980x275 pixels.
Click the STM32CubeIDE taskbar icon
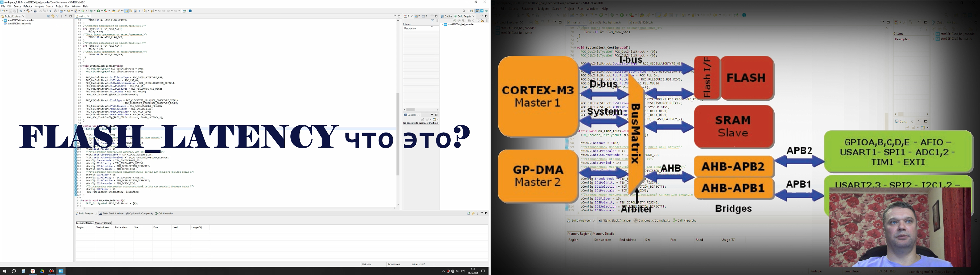61,271
